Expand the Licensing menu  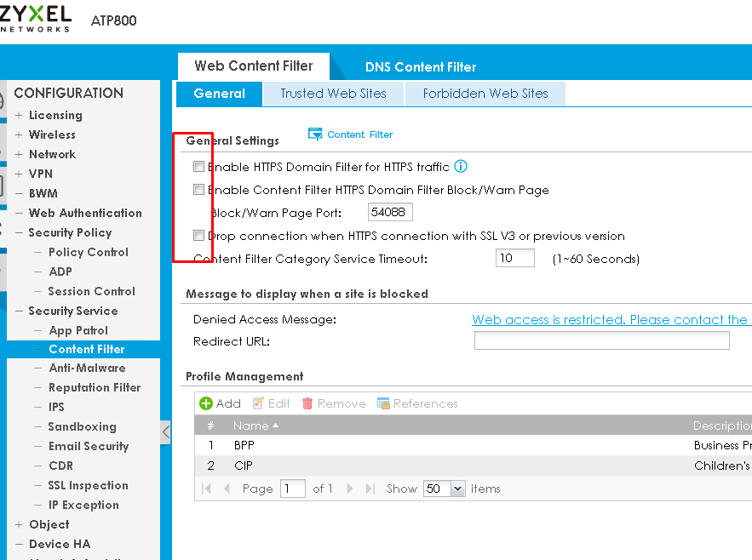(19, 115)
